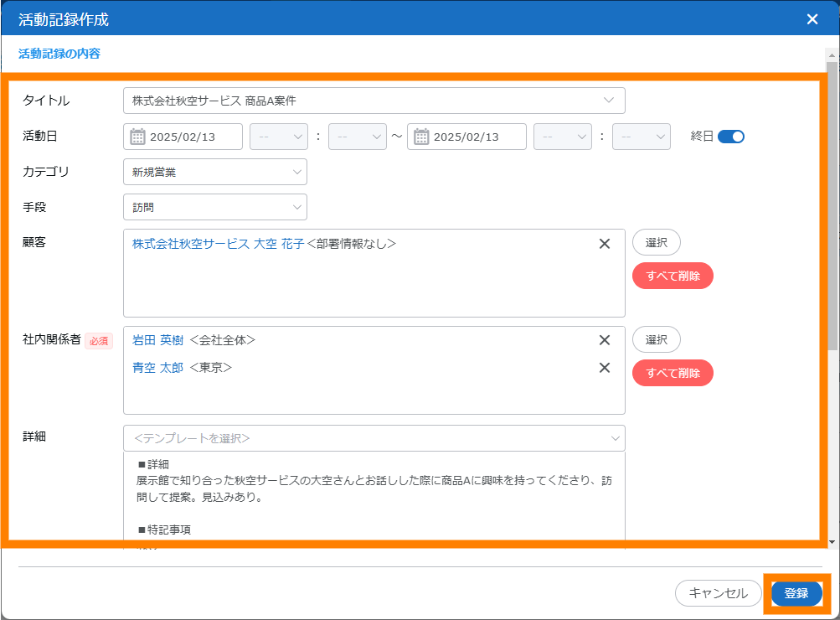Open the start hour dropdown
840x620 pixels.
click(x=279, y=137)
